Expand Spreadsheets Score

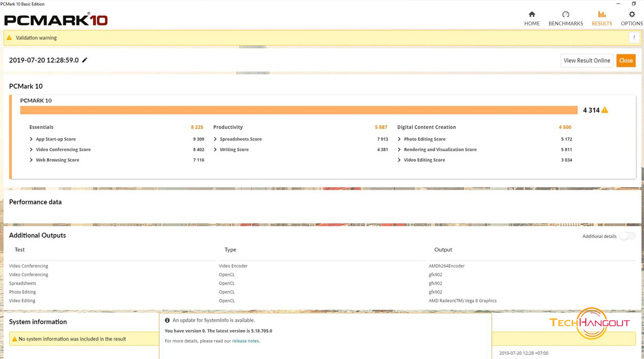215,139
